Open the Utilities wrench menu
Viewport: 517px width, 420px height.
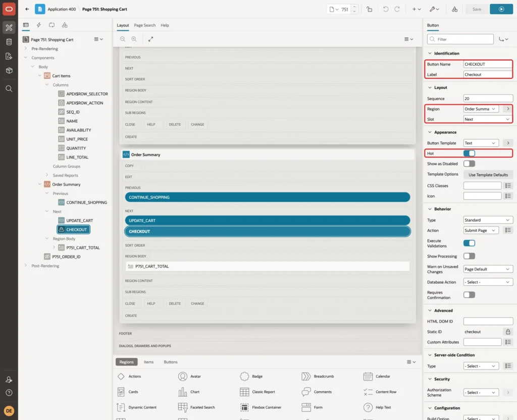click(434, 9)
